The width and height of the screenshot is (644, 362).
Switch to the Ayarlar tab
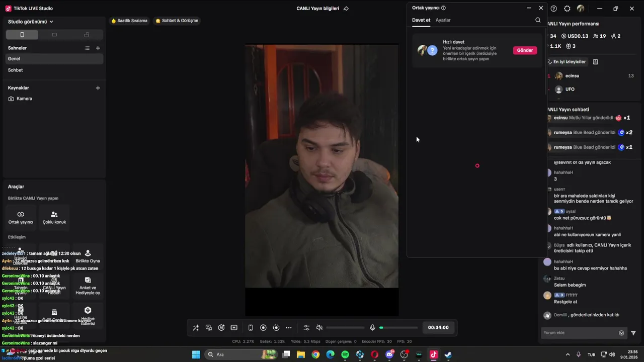point(443,20)
